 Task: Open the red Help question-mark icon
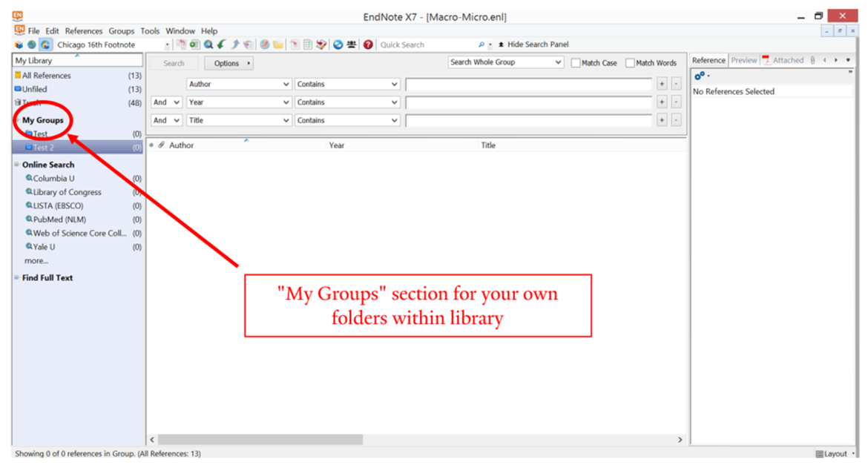[368, 44]
